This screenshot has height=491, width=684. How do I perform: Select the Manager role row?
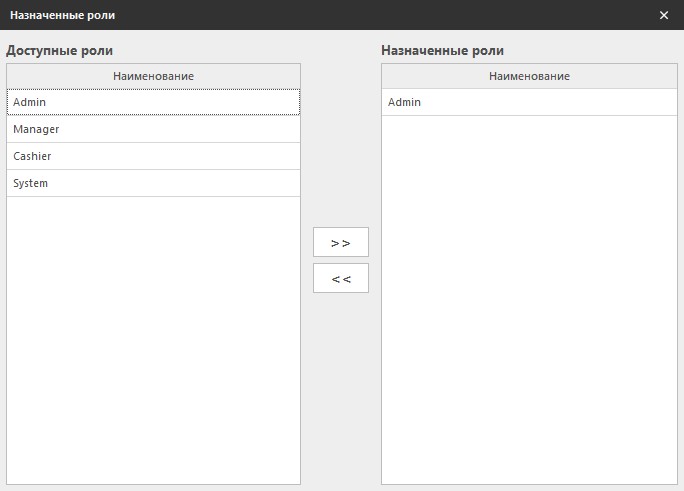click(x=153, y=129)
